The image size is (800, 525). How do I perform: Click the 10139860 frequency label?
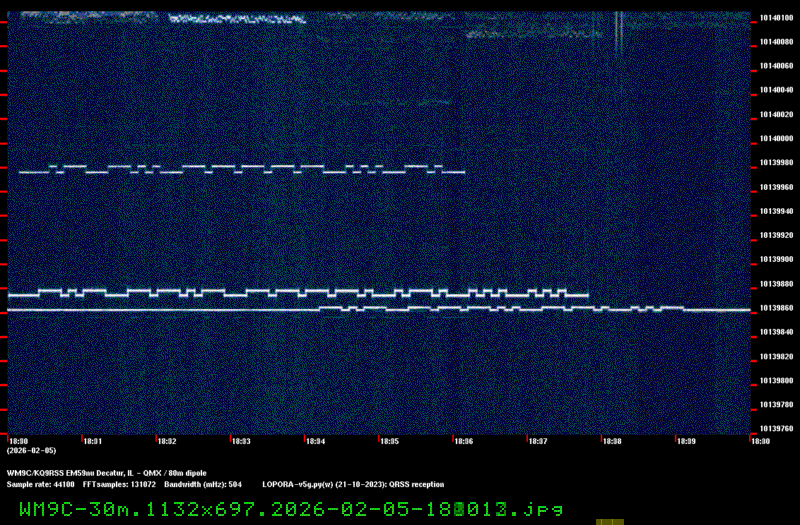[776, 308]
